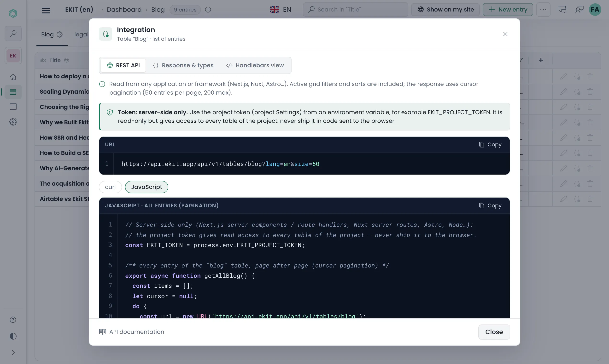
Task: Select the REST API tab
Action: coord(123,65)
